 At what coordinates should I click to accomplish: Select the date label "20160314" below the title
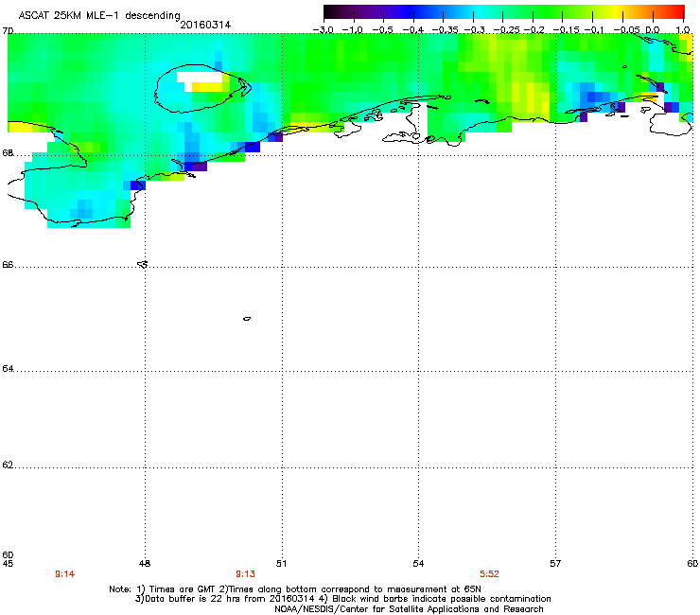tap(205, 25)
